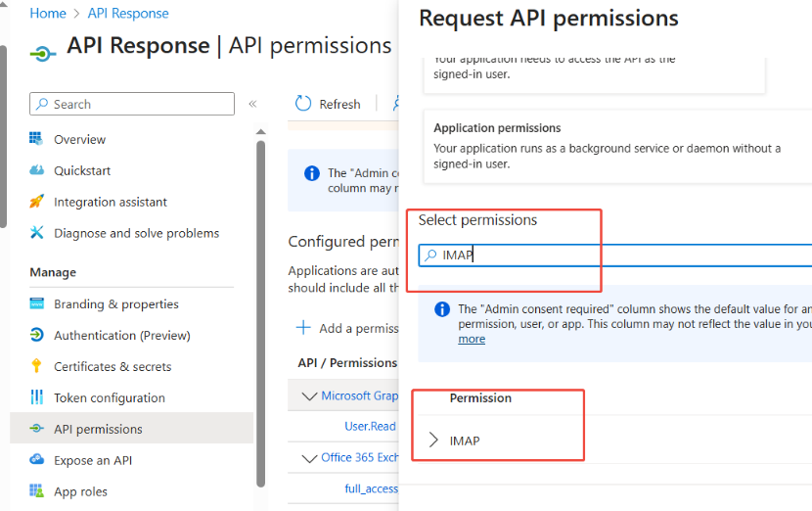This screenshot has height=511, width=812.
Task: Click the Branding & properties icon
Action: pos(37,303)
